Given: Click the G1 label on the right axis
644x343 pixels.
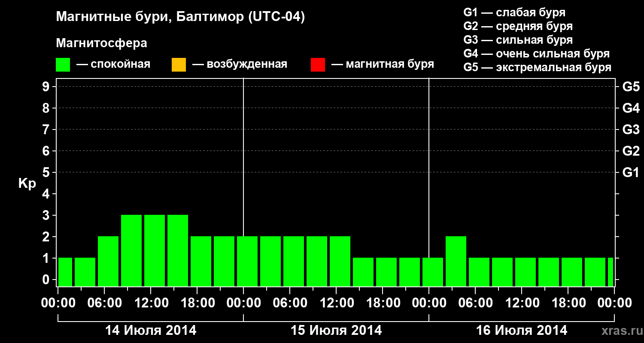Looking at the screenshot, I should click(631, 172).
